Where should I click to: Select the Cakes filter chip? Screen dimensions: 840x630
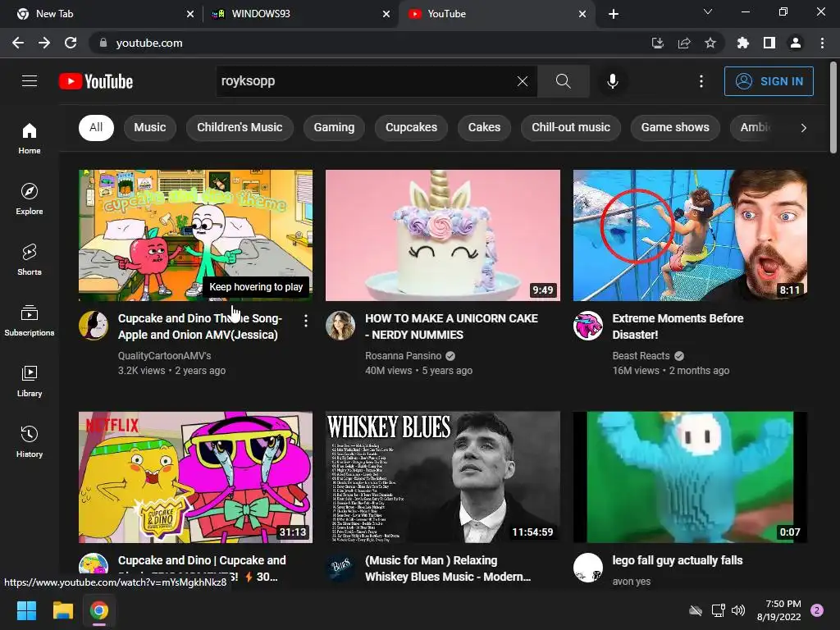(x=484, y=127)
